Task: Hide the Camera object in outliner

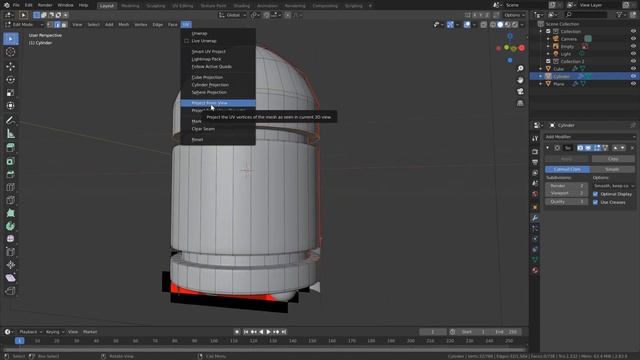Action: tap(633, 39)
